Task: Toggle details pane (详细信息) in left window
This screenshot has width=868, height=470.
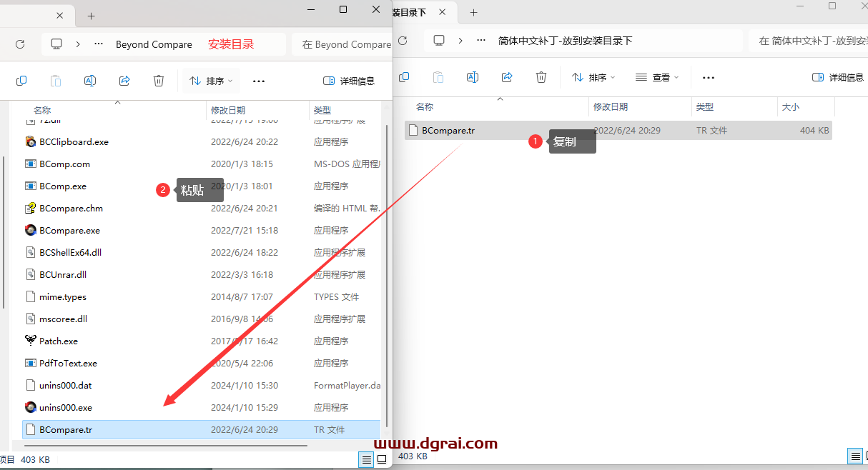Action: point(349,81)
